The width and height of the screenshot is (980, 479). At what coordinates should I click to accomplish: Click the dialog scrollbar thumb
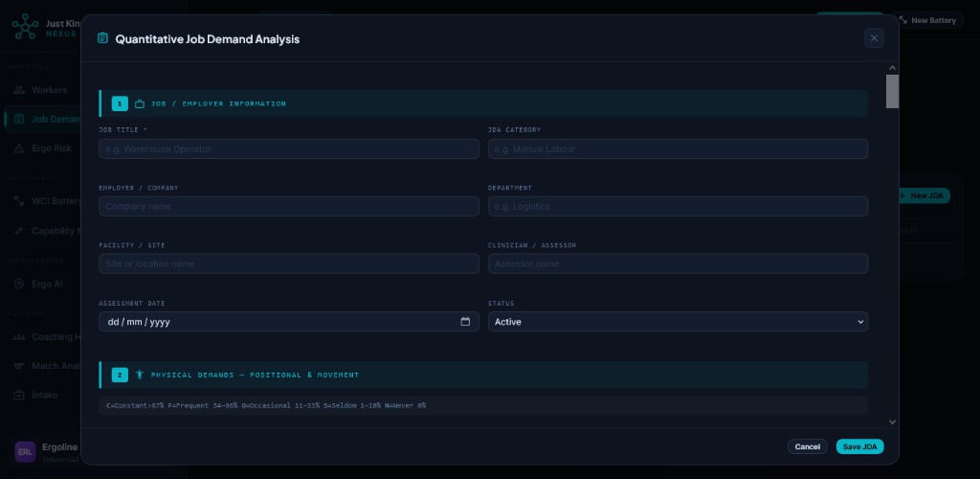pyautogui.click(x=893, y=91)
